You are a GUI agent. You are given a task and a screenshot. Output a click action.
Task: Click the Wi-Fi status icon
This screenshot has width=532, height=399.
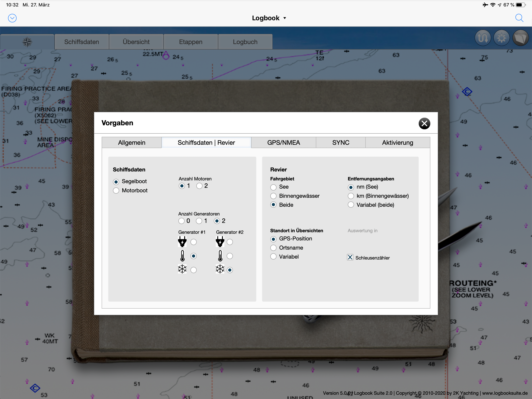click(493, 5)
